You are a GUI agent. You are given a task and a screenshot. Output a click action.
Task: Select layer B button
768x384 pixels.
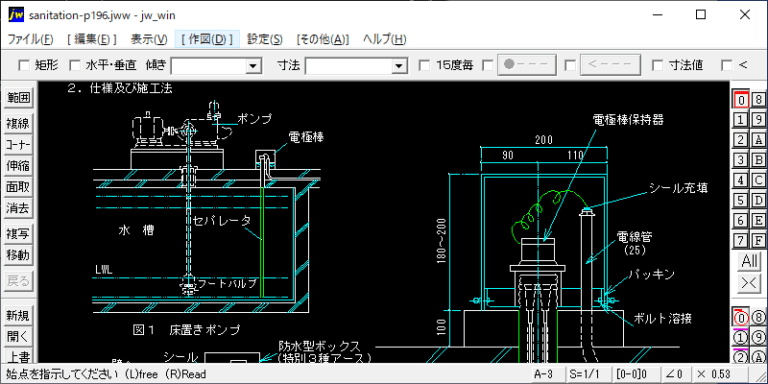(759, 160)
